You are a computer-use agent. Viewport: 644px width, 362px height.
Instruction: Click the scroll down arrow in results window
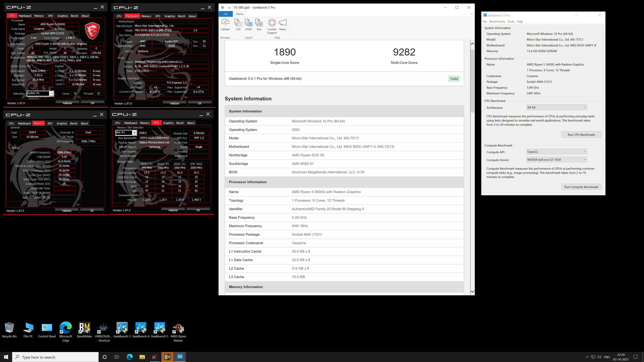coord(472,292)
